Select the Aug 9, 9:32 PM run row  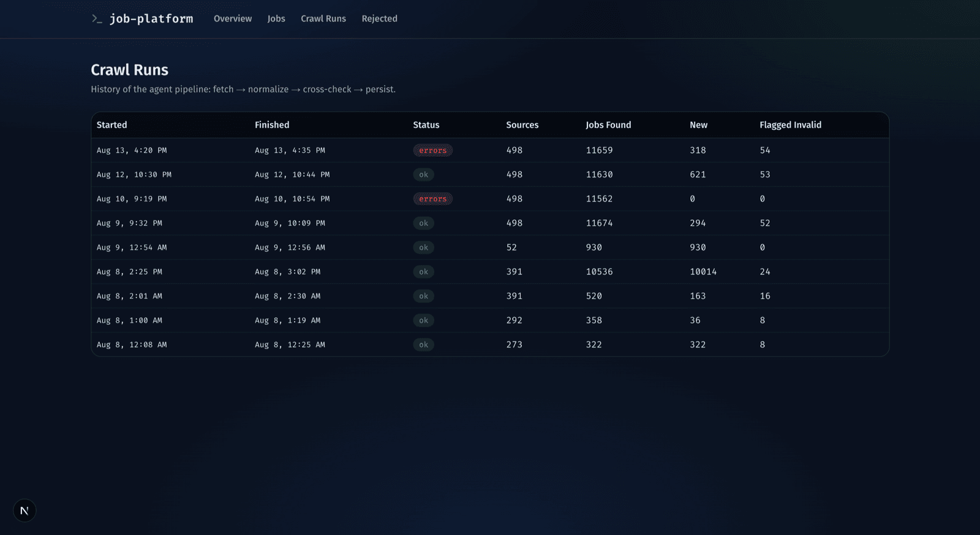click(x=490, y=223)
